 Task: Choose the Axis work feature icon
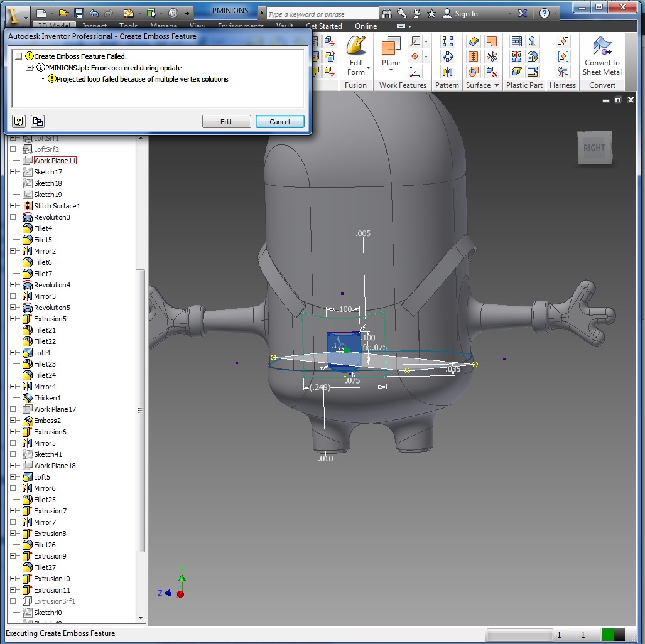[x=415, y=41]
